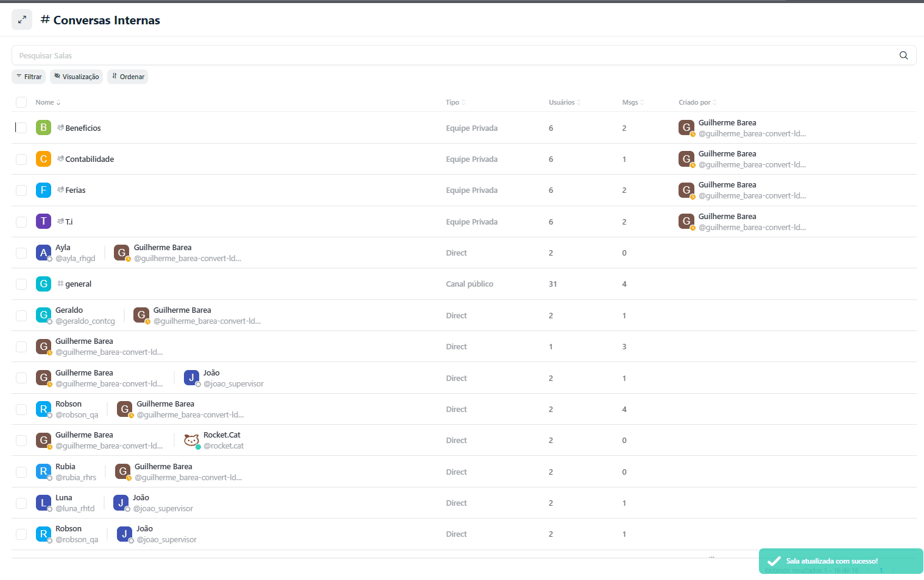
Task: Check the Contabilidade row checkbox
Action: pyautogui.click(x=21, y=159)
